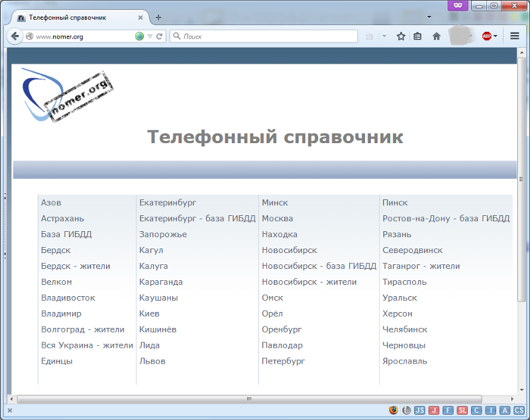Image resolution: width=530 pixels, height=420 pixels.
Task: Focus the Поиск search field
Action: (x=264, y=36)
